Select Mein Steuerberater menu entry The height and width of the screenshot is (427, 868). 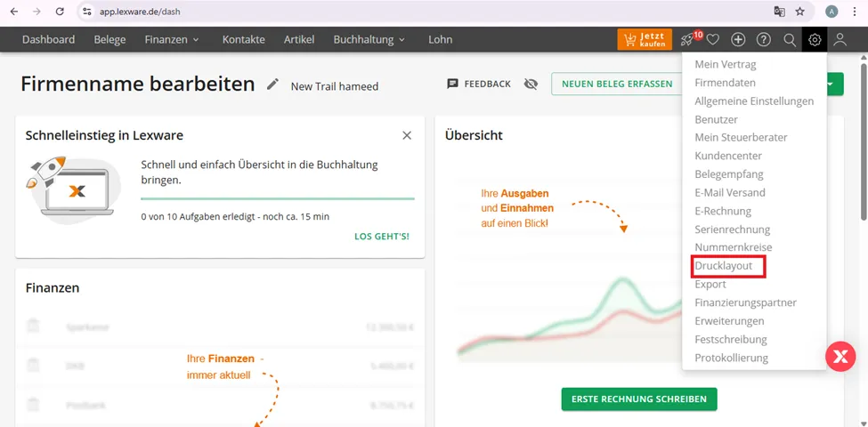pos(741,138)
